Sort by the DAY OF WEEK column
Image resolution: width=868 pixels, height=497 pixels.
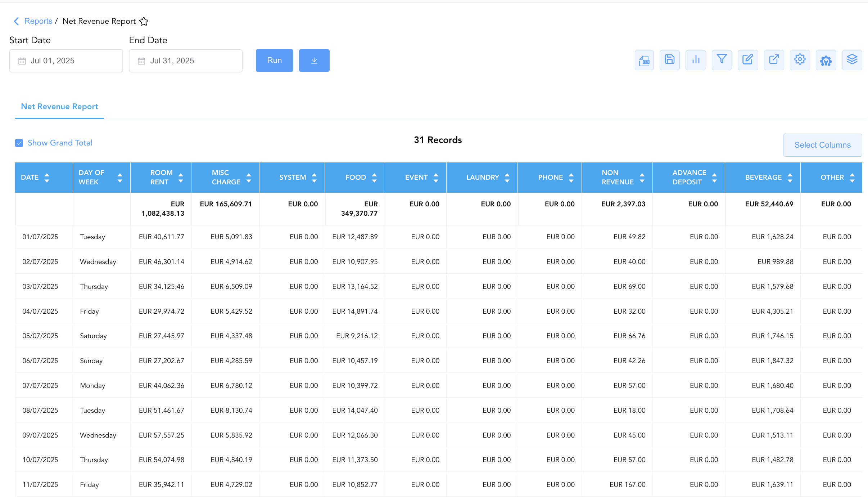(120, 178)
